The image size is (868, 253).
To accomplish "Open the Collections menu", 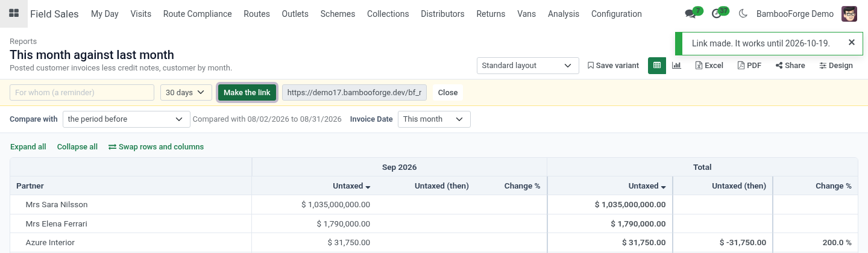I will tap(388, 14).
